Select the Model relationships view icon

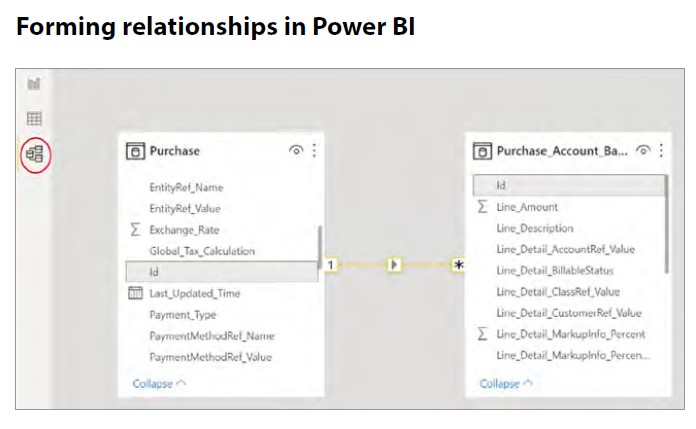coord(35,154)
